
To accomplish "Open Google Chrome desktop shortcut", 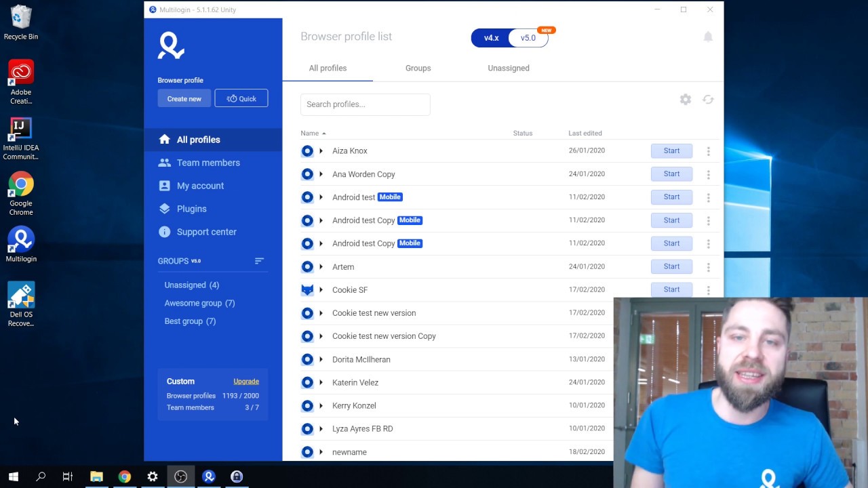I will pyautogui.click(x=21, y=194).
